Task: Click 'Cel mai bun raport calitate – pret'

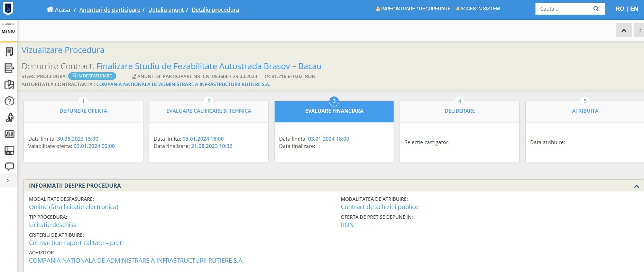Action: click(x=75, y=243)
